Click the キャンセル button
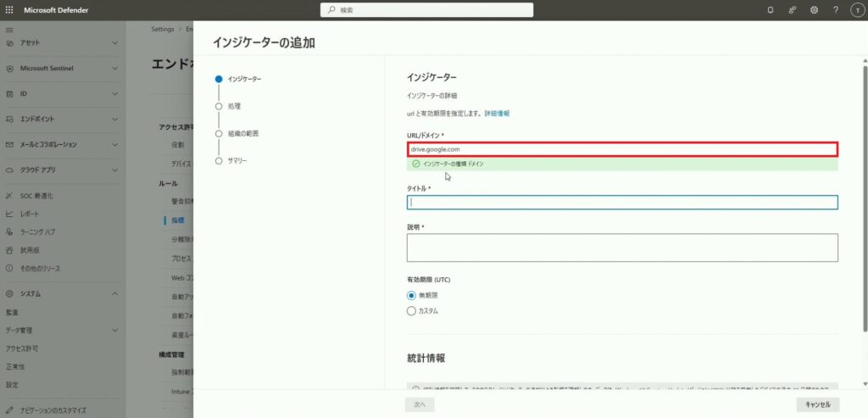 818,404
